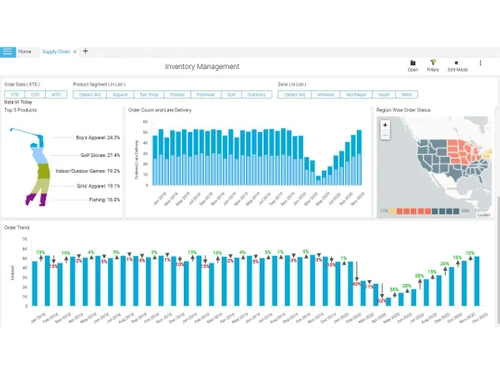Zoom in on the region map

click(x=385, y=125)
